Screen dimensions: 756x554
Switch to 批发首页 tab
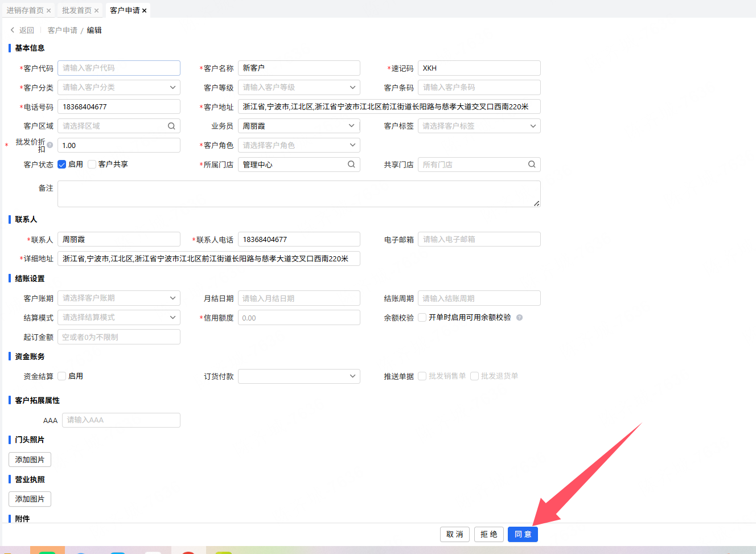[x=77, y=11]
